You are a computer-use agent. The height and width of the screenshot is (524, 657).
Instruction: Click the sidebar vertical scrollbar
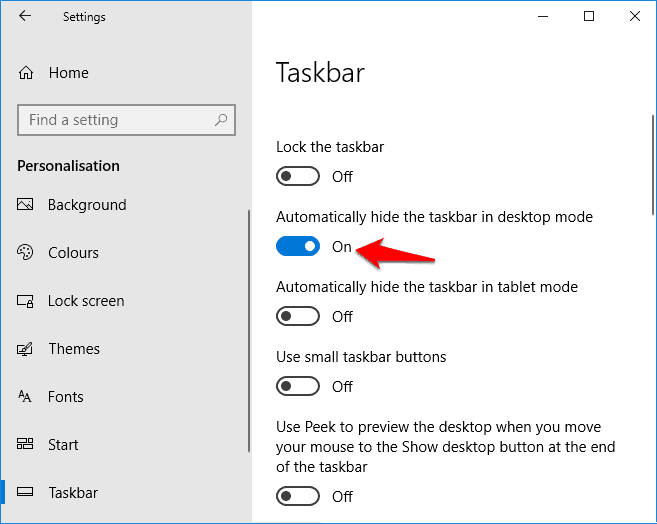click(249, 331)
